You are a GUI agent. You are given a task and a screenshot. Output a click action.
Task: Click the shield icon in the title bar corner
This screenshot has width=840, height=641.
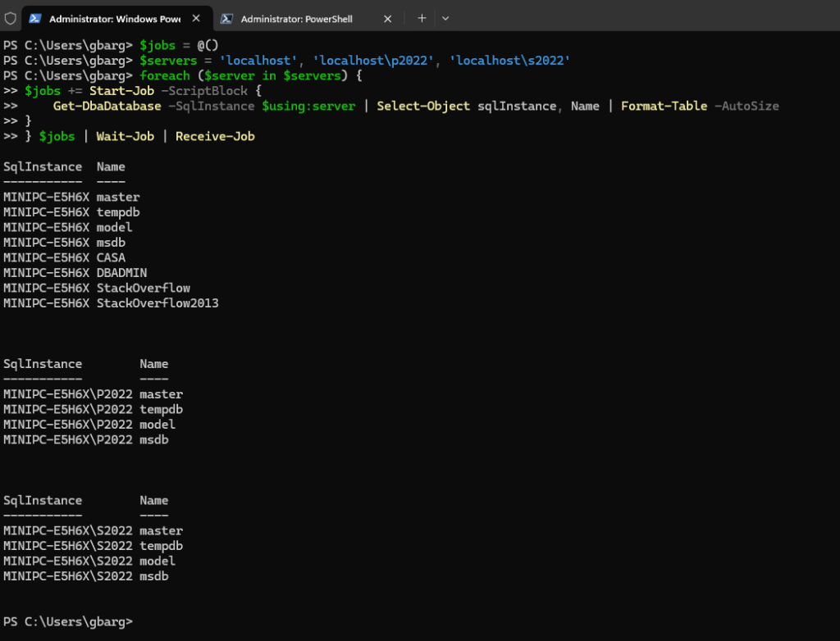click(10, 18)
